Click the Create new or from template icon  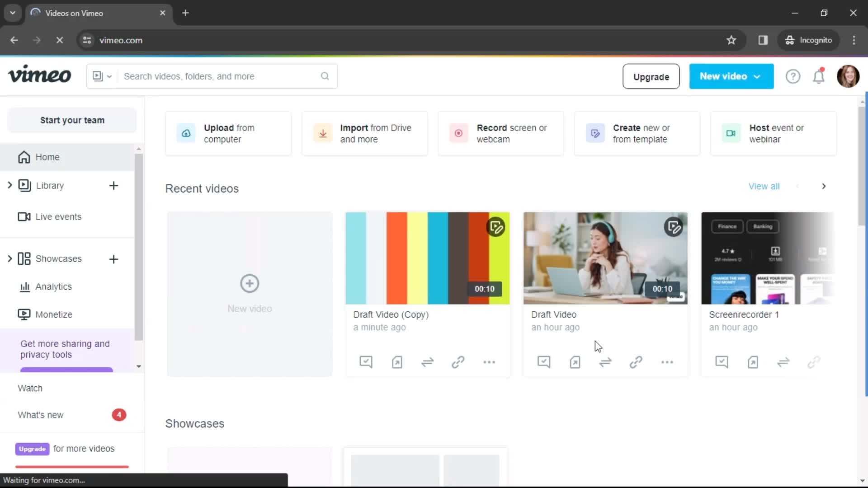point(595,133)
